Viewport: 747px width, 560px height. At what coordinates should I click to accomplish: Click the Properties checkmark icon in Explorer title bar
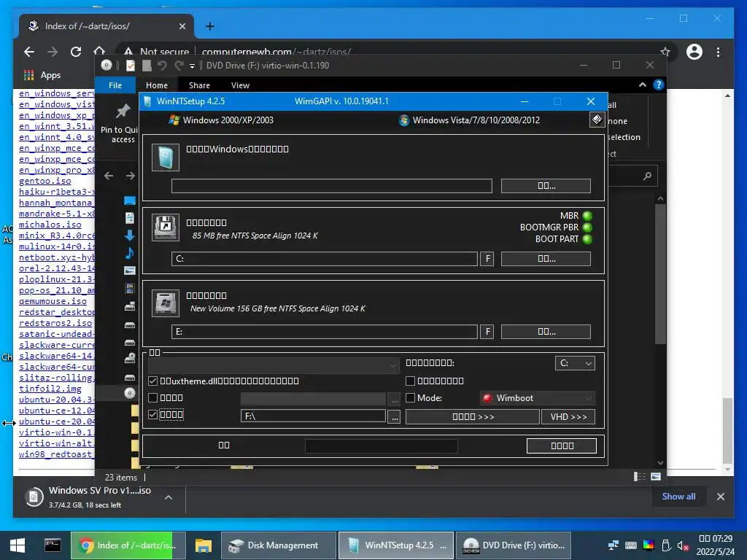point(130,65)
